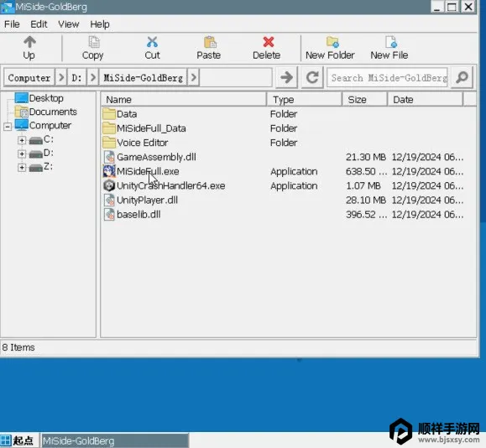Select the UnityCrashHandler64.exe icon
The height and width of the screenshot is (448, 486).
[109, 185]
